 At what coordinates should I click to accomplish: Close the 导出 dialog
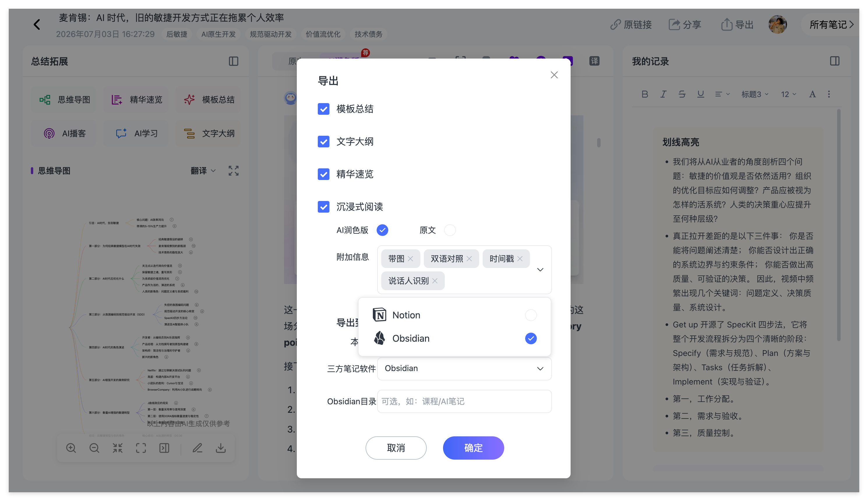554,75
